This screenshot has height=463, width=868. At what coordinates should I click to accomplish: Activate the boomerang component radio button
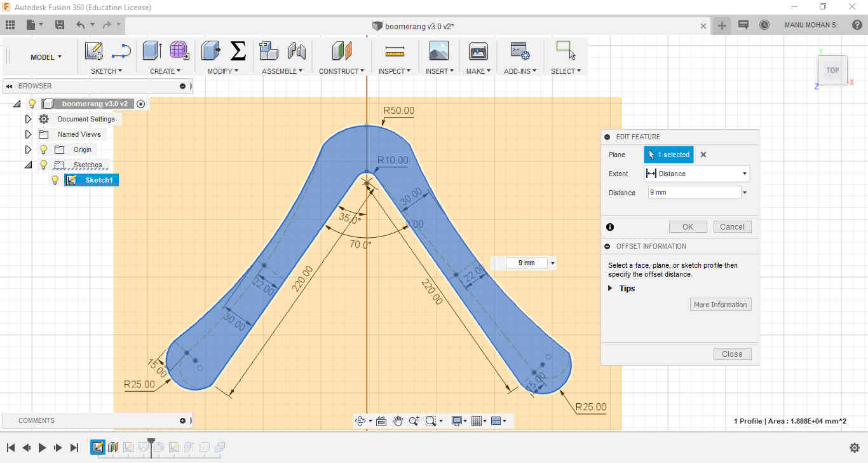tap(141, 104)
